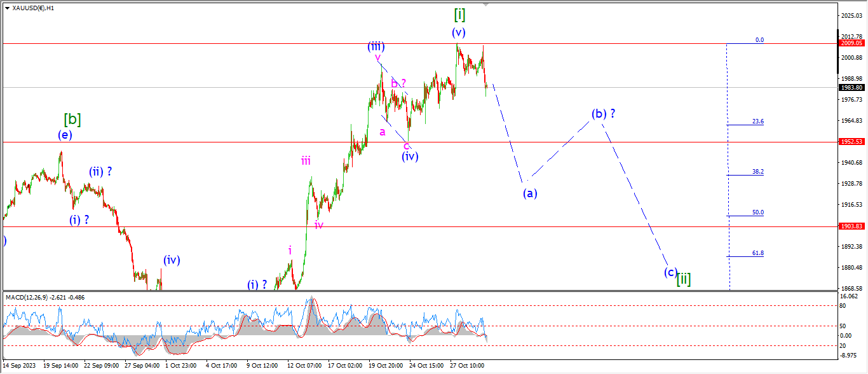Select the XAUUSD(€),H1 chart title text
This screenshot has height=374, width=868.
pos(33,8)
